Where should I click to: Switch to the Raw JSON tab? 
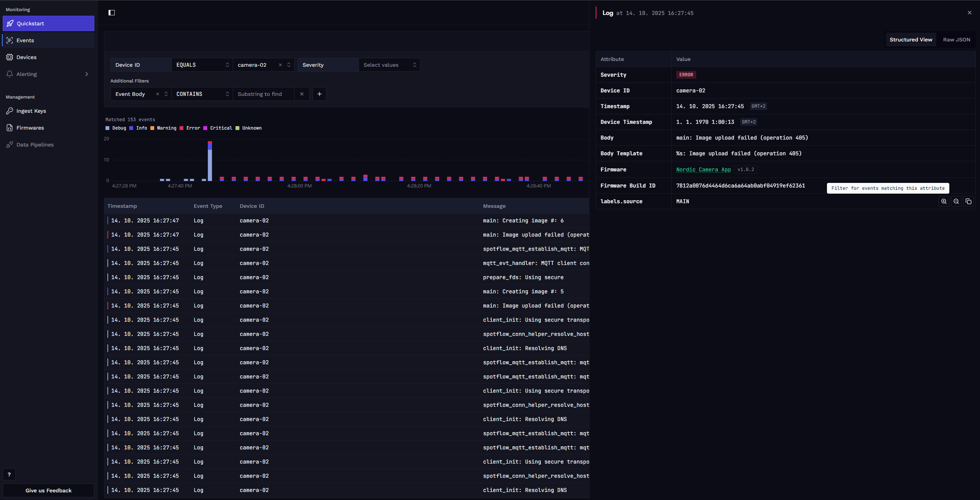click(957, 39)
